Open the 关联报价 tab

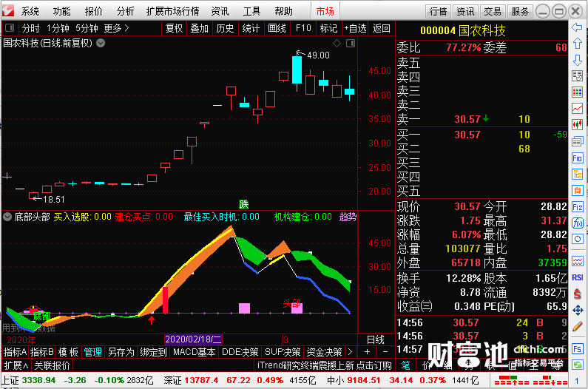coord(52,365)
